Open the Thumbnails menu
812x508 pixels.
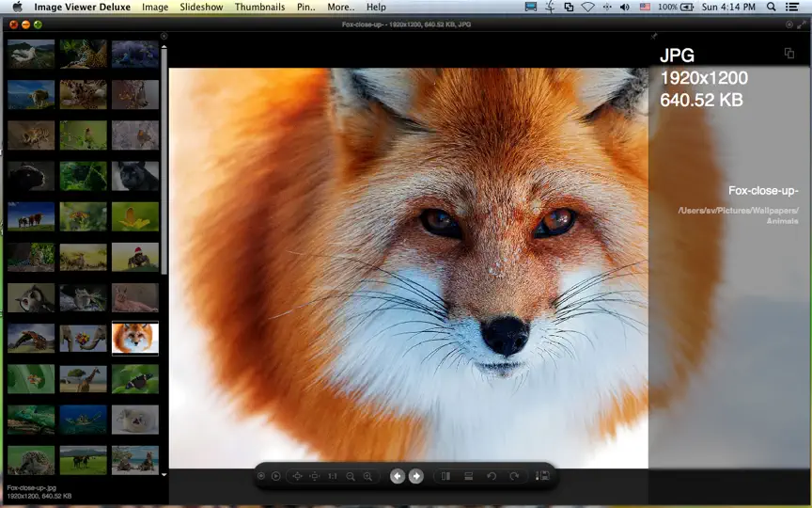[x=260, y=7]
